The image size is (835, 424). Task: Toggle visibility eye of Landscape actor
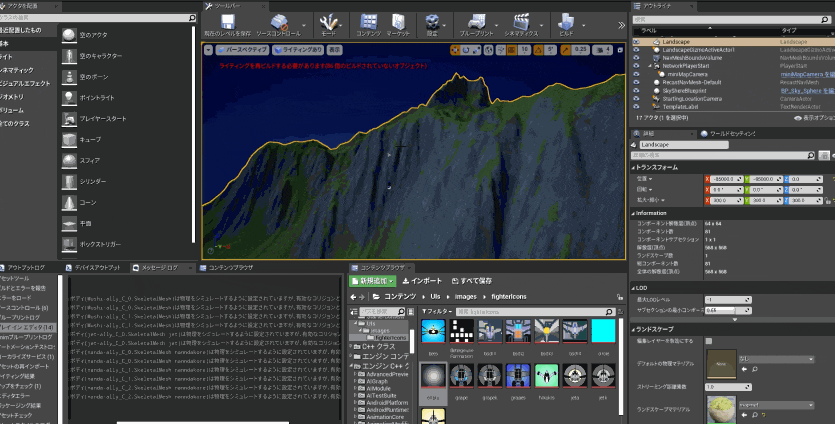637,42
